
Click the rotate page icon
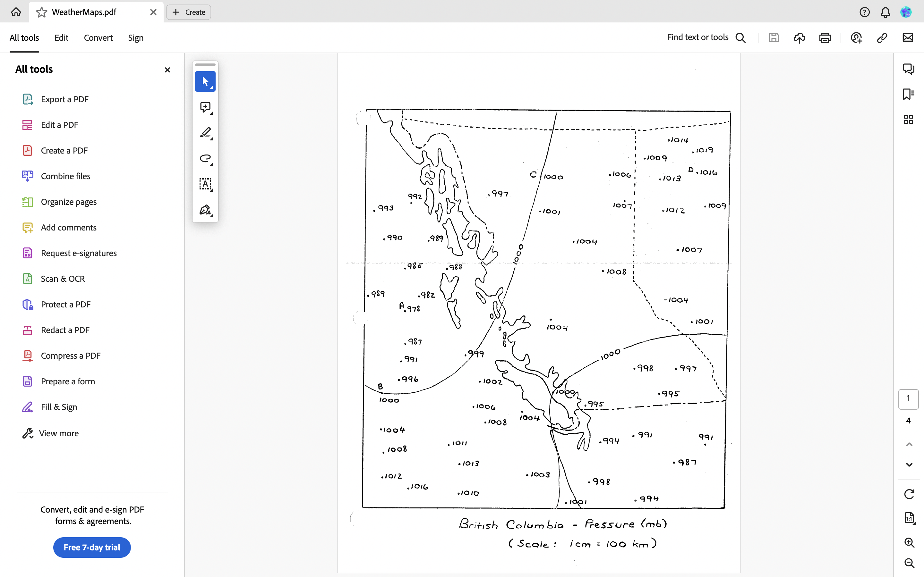click(909, 494)
